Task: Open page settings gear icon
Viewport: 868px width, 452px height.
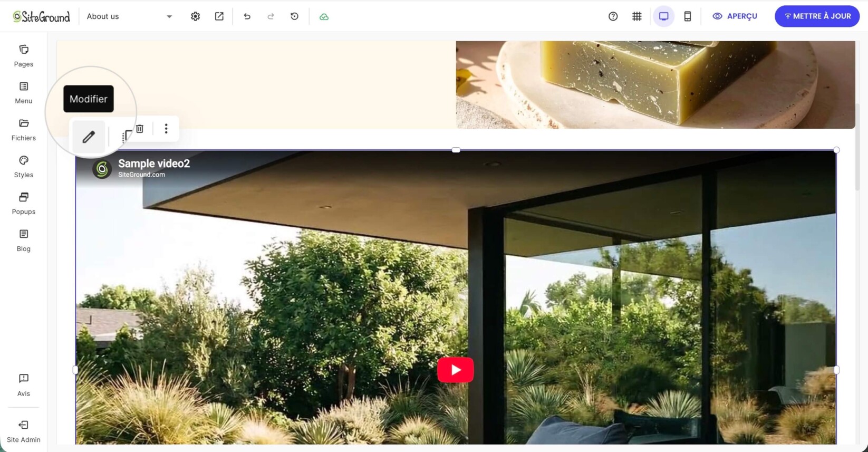Action: click(x=195, y=16)
